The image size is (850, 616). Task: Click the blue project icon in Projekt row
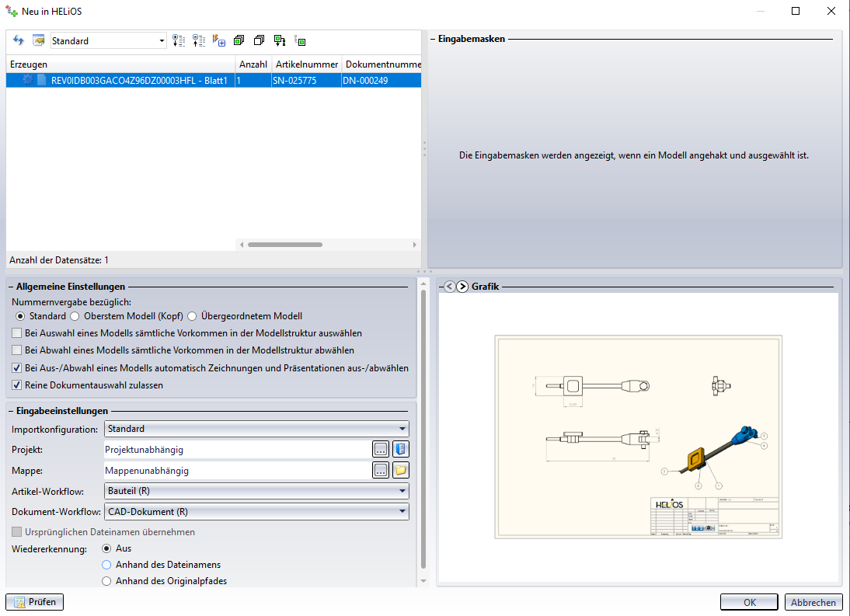click(400, 449)
